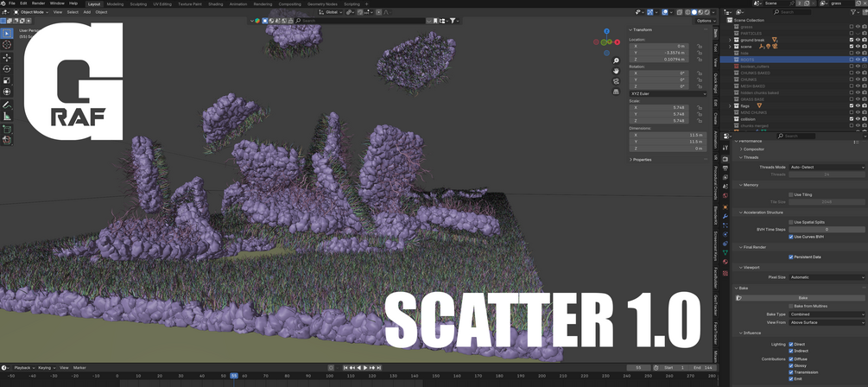868x387 pixels.
Task: Expand the ground break collection
Action: click(730, 40)
